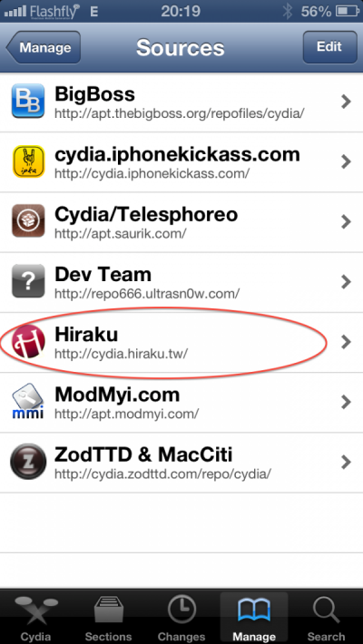Go back using the Manage button

(44, 47)
